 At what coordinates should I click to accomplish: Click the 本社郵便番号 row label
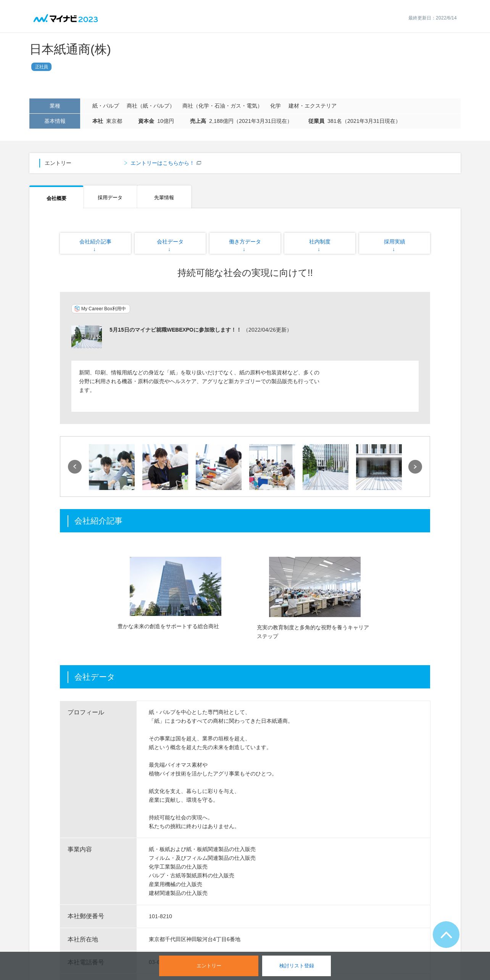(86, 916)
